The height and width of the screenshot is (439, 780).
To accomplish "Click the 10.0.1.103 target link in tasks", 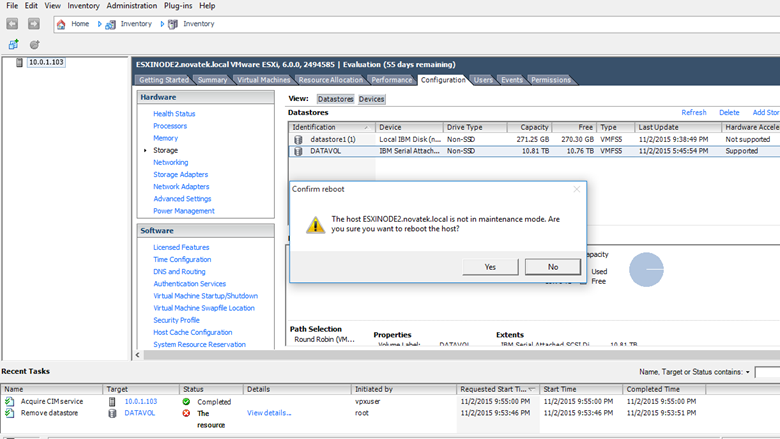I will 141,401.
